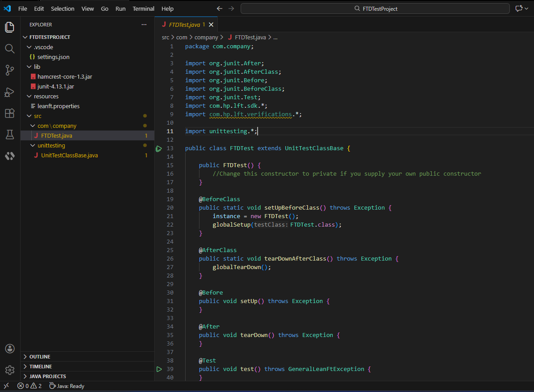Expand the JAVA PROJECTS section
This screenshot has height=392, width=534.
coord(47,376)
